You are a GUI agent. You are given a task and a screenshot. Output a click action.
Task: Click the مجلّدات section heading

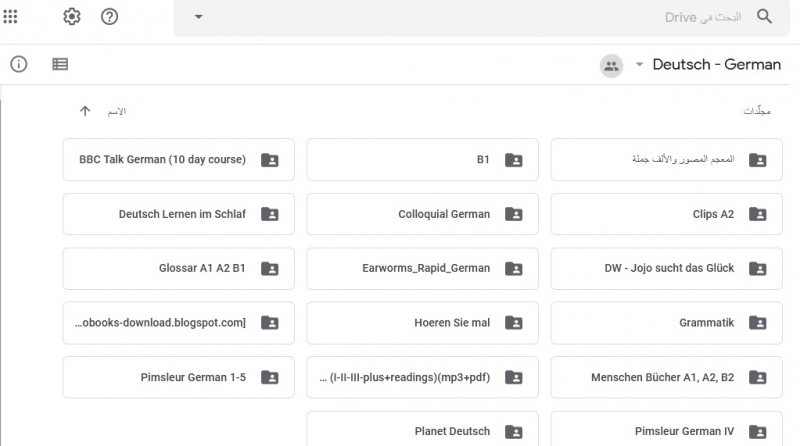point(757,111)
